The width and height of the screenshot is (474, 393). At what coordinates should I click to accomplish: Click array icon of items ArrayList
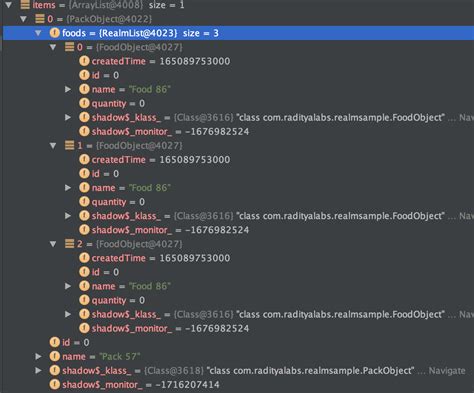click(25, 5)
